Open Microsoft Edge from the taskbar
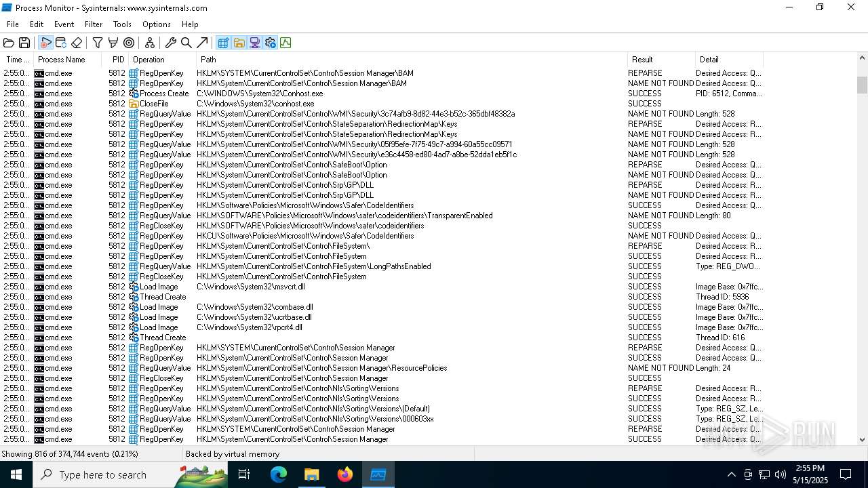Screen dimensions: 868x488 click(x=279, y=474)
